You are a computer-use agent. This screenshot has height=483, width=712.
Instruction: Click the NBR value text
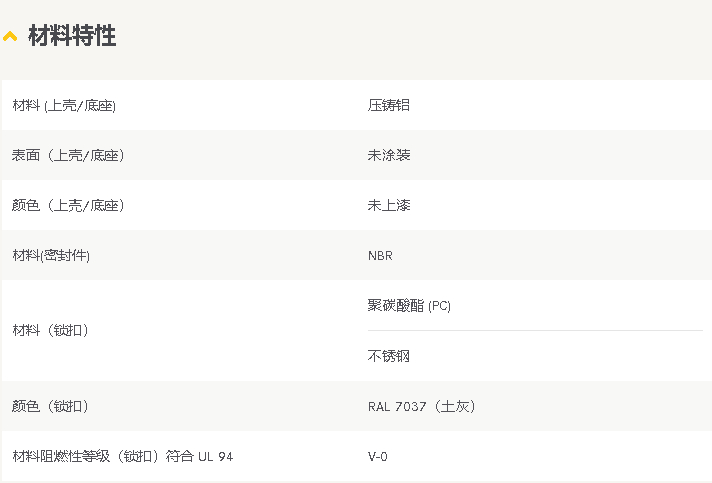[380, 256]
